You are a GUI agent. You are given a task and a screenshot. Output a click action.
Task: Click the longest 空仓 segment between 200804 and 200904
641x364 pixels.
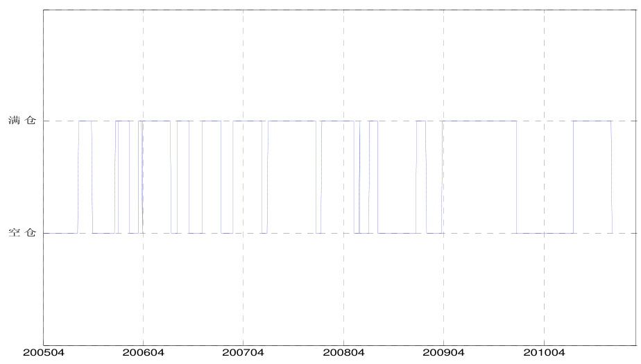point(397,233)
